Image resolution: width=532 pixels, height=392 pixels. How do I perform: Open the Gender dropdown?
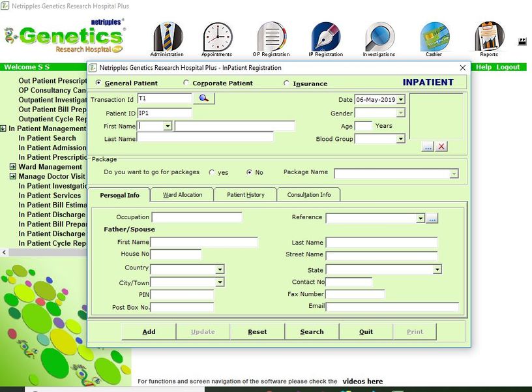coord(401,113)
